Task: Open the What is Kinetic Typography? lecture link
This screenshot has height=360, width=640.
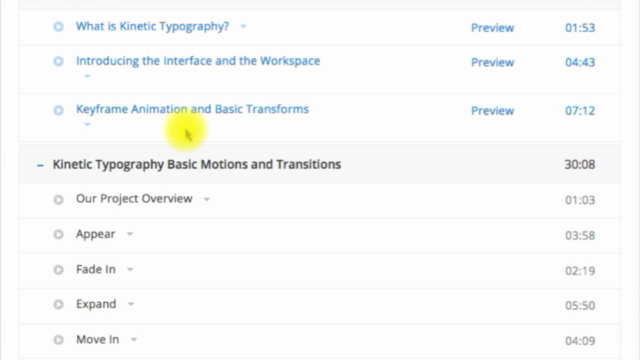Action: point(153,27)
